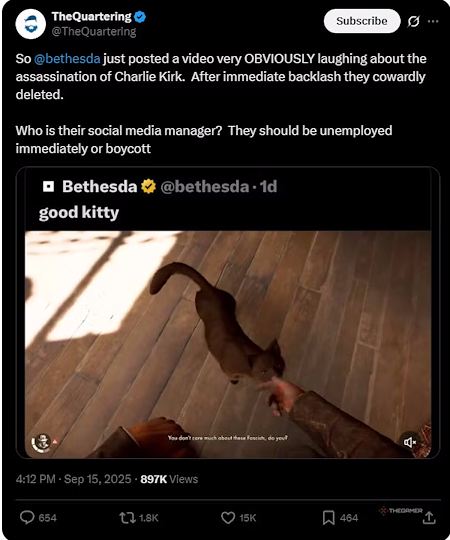450x540 pixels.
Task: Click Bethesda's gold verified badge
Action: click(x=148, y=187)
